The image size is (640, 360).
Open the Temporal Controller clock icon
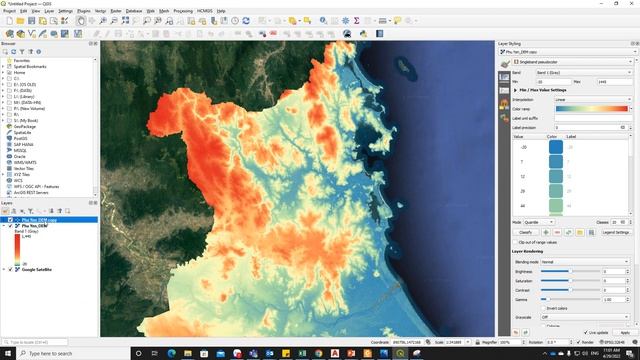(235, 21)
